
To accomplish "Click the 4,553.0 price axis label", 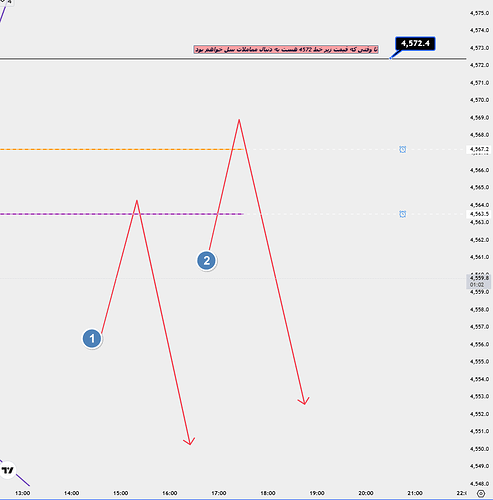I will pos(479,396).
